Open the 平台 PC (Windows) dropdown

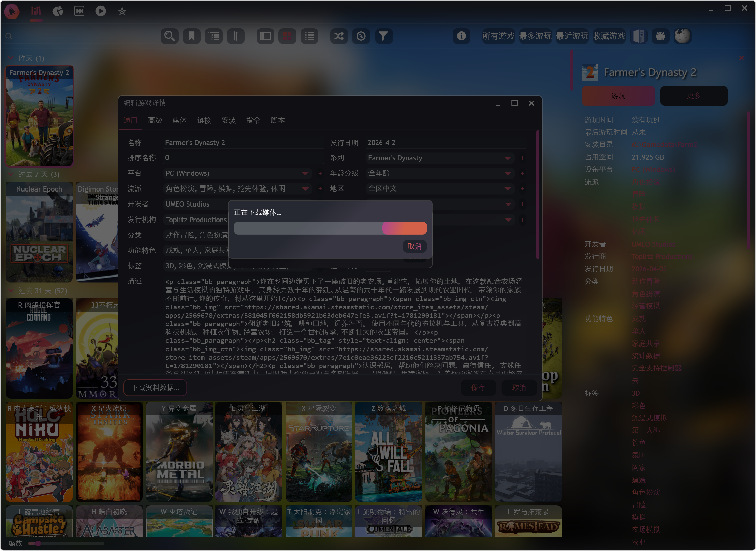coord(237,173)
